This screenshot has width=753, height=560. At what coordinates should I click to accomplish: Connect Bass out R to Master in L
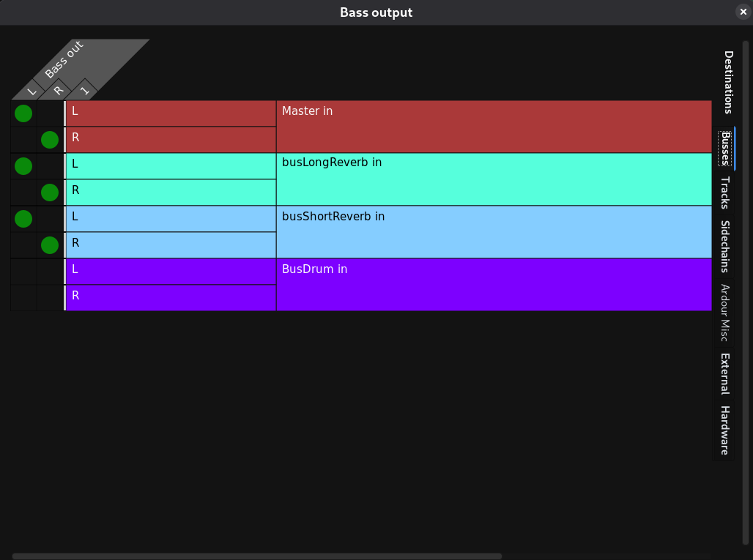coord(50,113)
